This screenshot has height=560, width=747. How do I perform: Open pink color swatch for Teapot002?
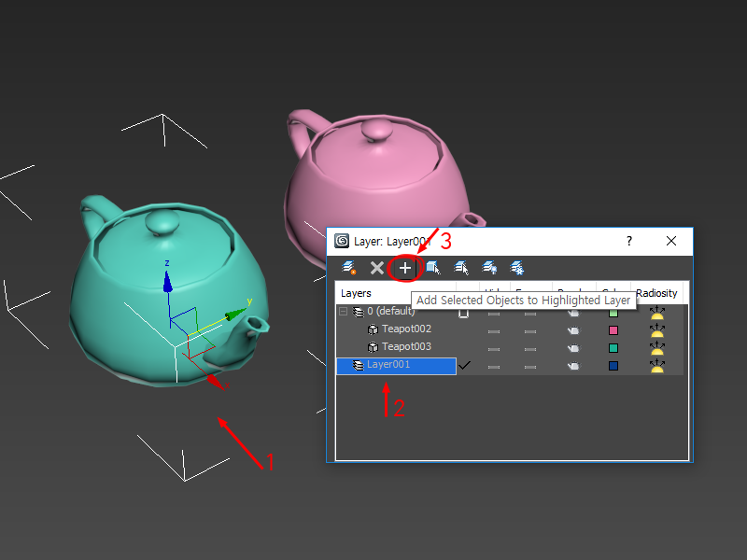point(613,330)
